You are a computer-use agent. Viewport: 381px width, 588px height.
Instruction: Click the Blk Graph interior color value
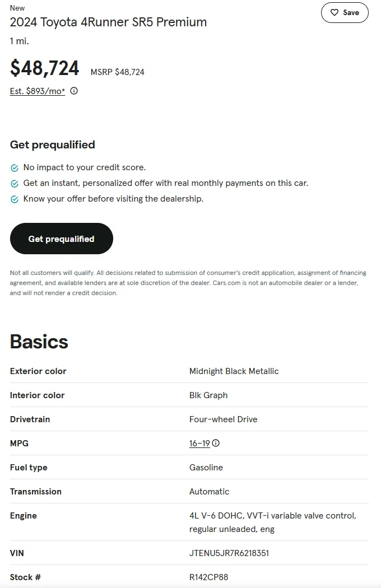tap(208, 395)
